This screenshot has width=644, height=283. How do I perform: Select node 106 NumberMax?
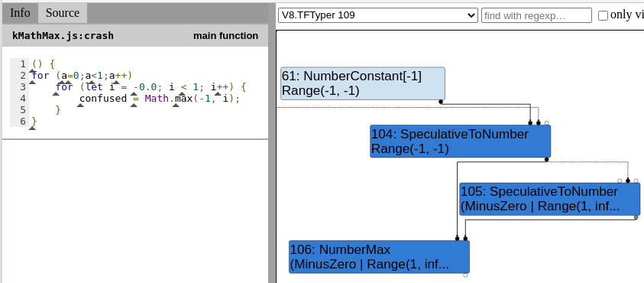pos(379,257)
